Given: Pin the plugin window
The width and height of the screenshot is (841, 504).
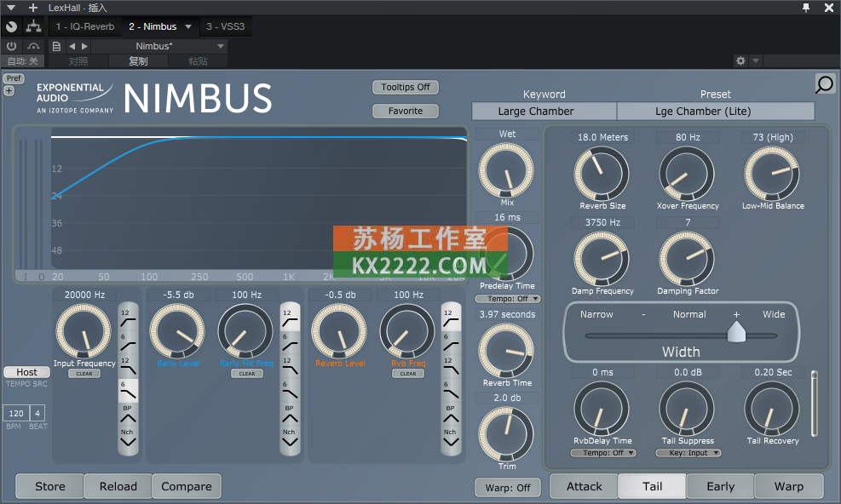Looking at the screenshot, I should (805, 8).
